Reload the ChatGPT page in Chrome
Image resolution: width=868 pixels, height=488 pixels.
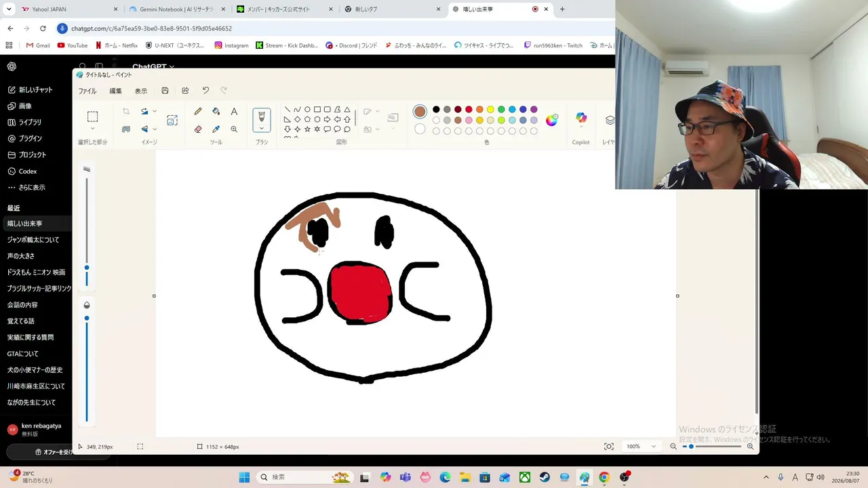pos(43,28)
